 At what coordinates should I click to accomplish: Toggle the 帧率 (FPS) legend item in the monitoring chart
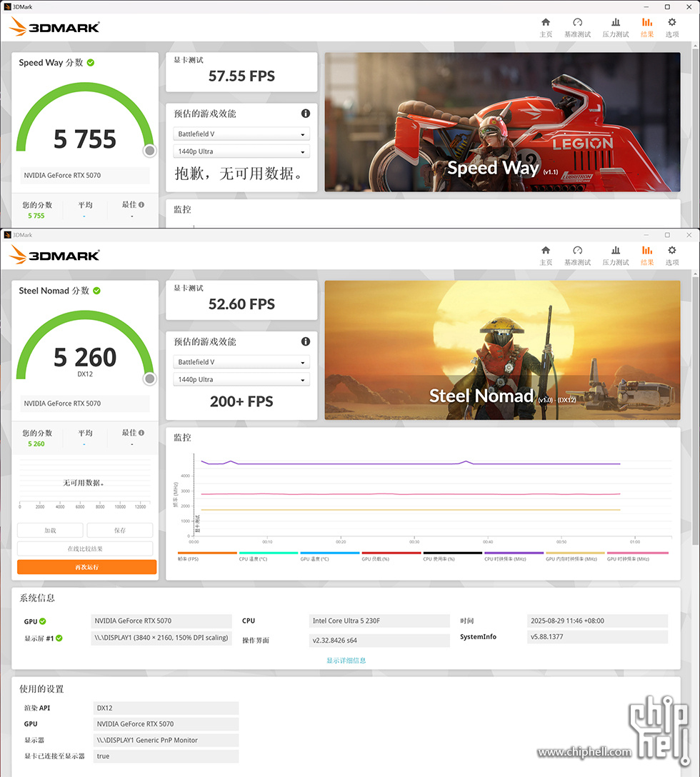(x=207, y=556)
